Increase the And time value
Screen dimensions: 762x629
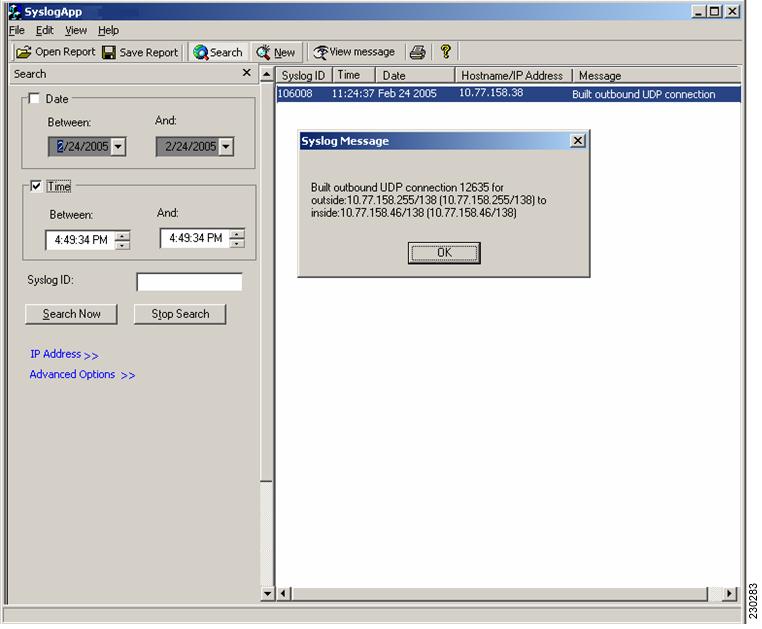(237, 234)
